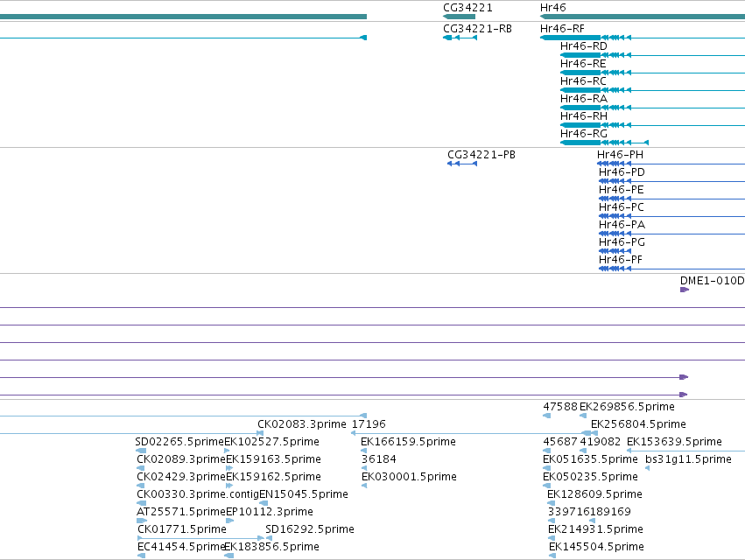Select the CK01771.5prime EST label

[182, 529]
